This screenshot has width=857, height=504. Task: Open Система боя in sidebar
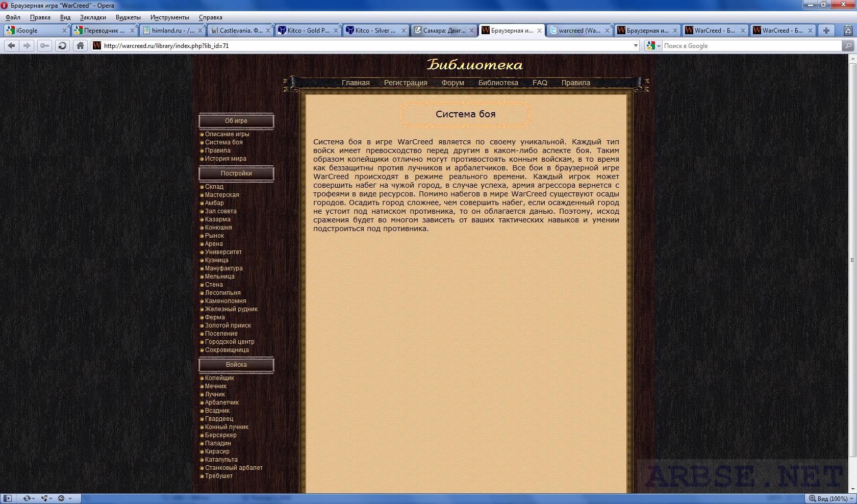point(223,142)
